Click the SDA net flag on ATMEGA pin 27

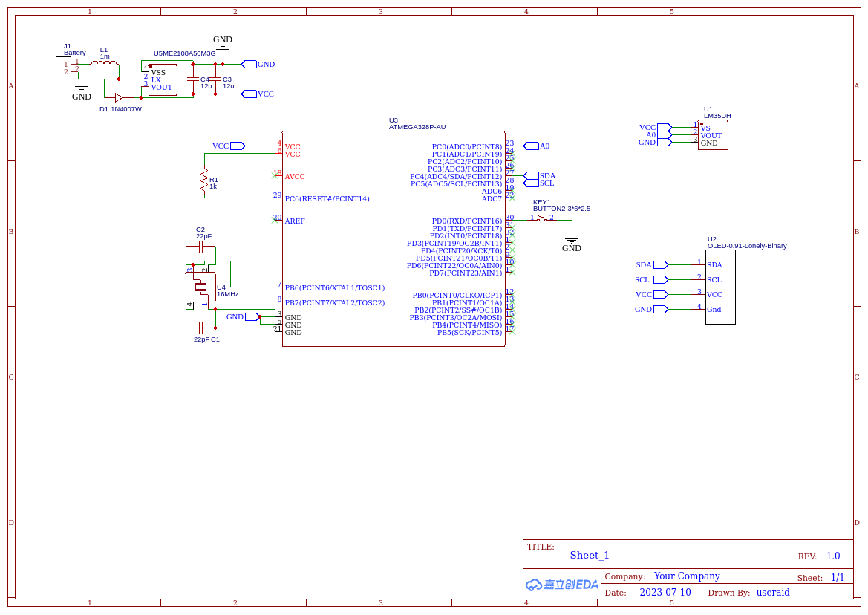pos(539,176)
